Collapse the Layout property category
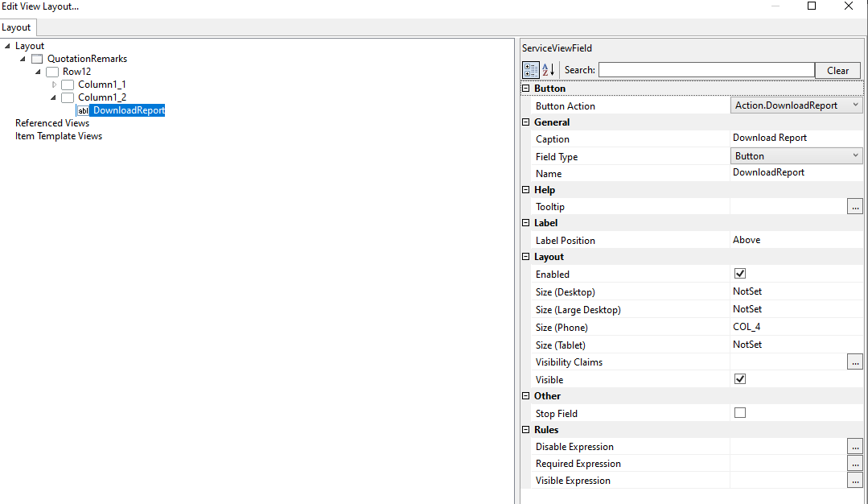Screen dimensions: 868x504 click(x=526, y=257)
